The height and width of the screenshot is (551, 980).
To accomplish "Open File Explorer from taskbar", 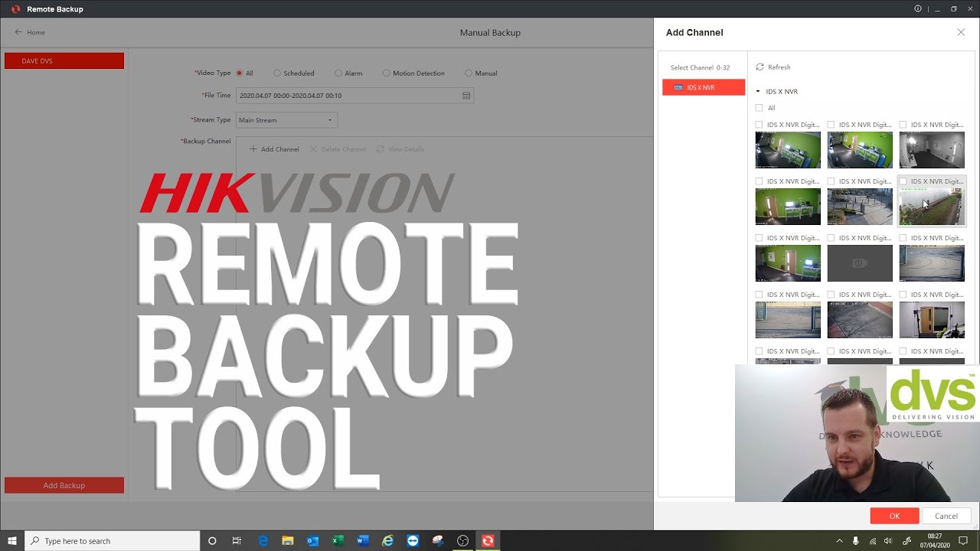I will coord(288,541).
